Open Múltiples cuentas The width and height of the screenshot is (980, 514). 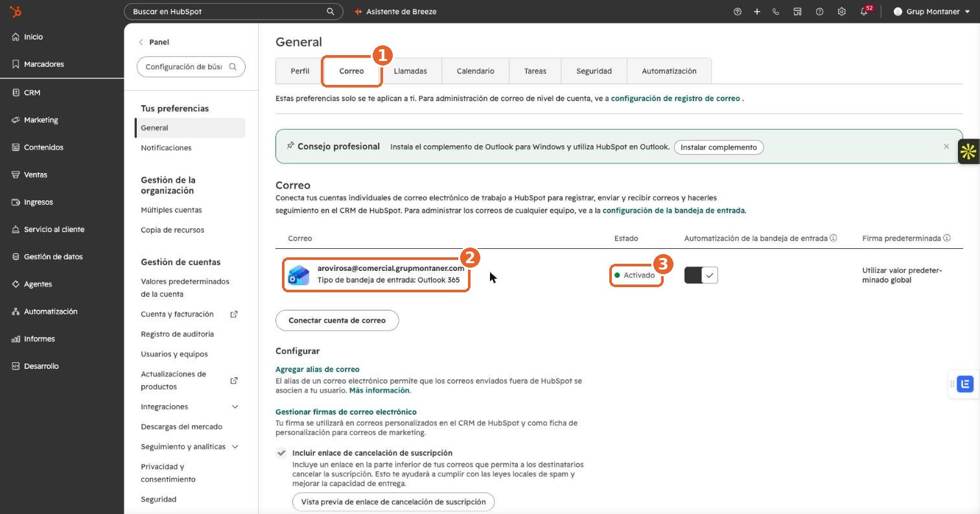171,210
